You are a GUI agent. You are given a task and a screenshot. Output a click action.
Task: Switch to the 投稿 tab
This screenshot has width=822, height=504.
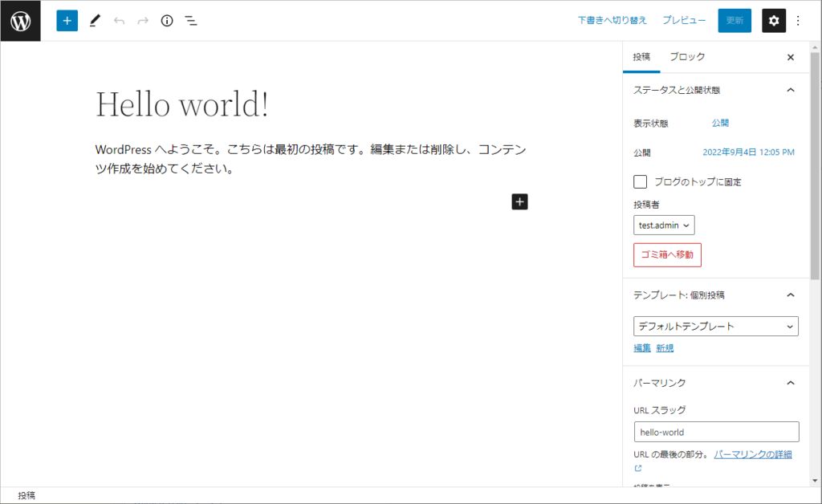641,57
